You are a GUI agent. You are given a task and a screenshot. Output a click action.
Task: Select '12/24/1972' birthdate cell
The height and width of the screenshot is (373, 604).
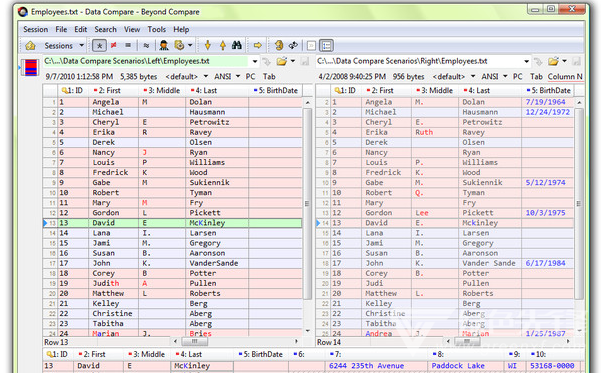547,112
